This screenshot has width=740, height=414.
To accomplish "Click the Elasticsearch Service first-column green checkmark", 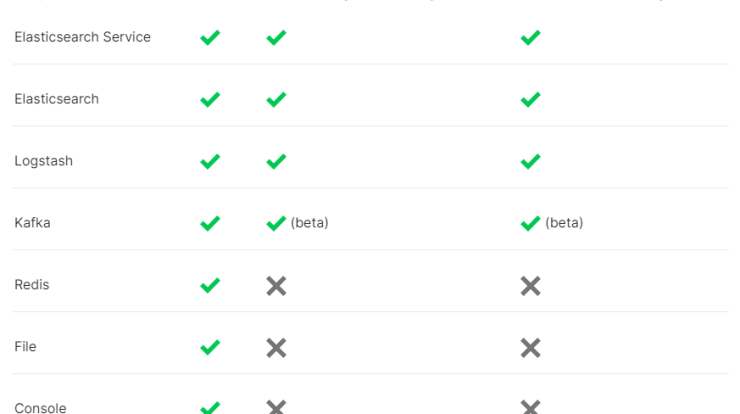I will click(x=210, y=37).
